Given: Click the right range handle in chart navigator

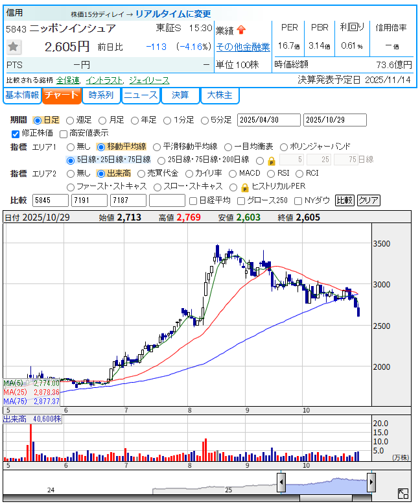Looking at the screenshot, I should click(x=371, y=483).
